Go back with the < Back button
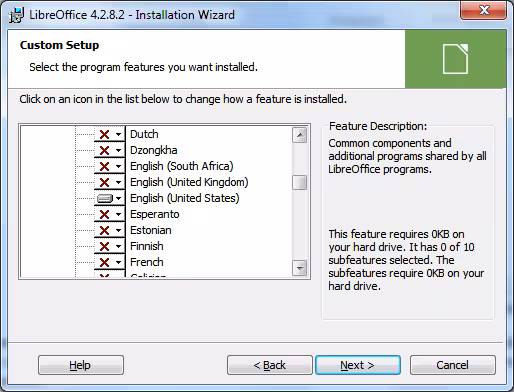Viewport: 514px width, 392px height. click(270, 365)
